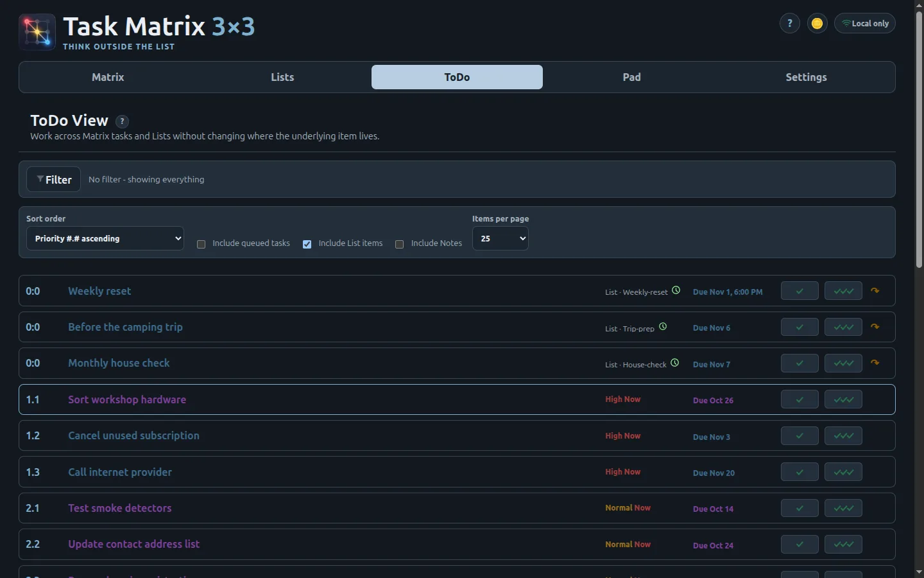Click the Task Matrix app logo icon

coord(37,32)
